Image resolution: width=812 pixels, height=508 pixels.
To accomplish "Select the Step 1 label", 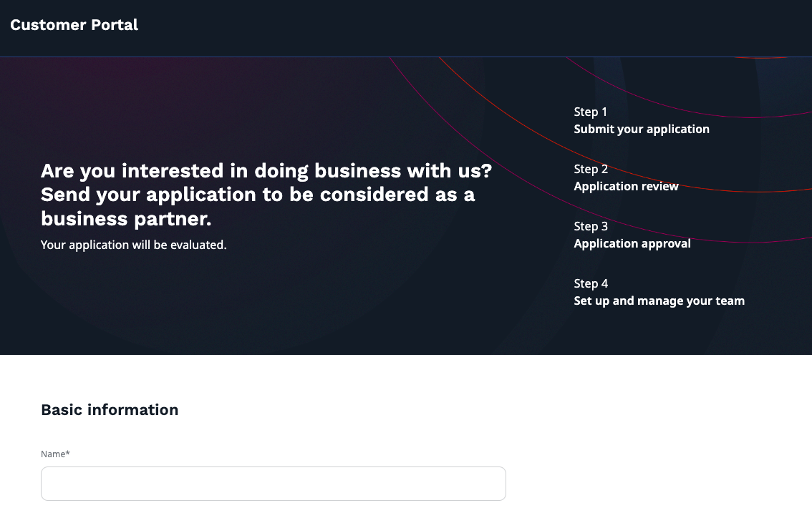I will click(x=590, y=112).
